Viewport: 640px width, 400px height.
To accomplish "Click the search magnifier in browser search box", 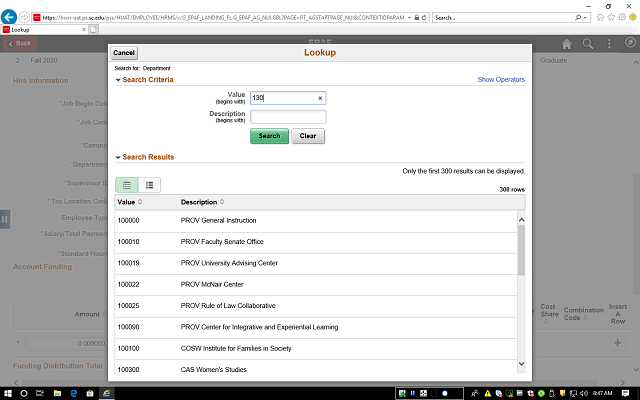I will pos(578,18).
